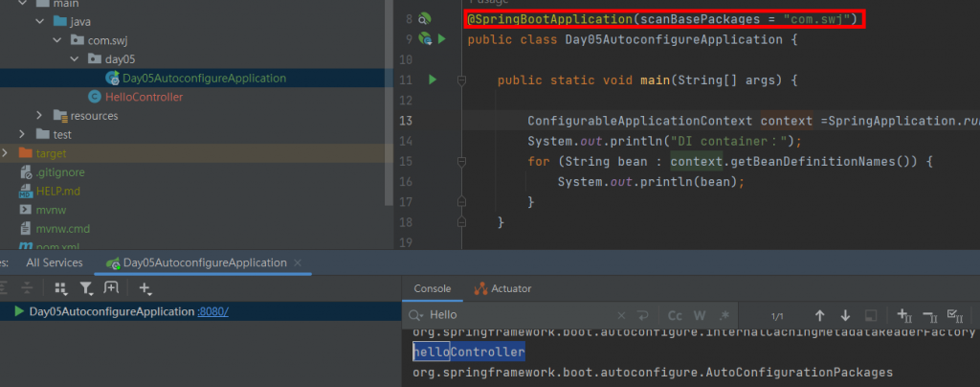The image size is (980, 387).
Task: Collapse the com.swj package node
Action: (56, 40)
